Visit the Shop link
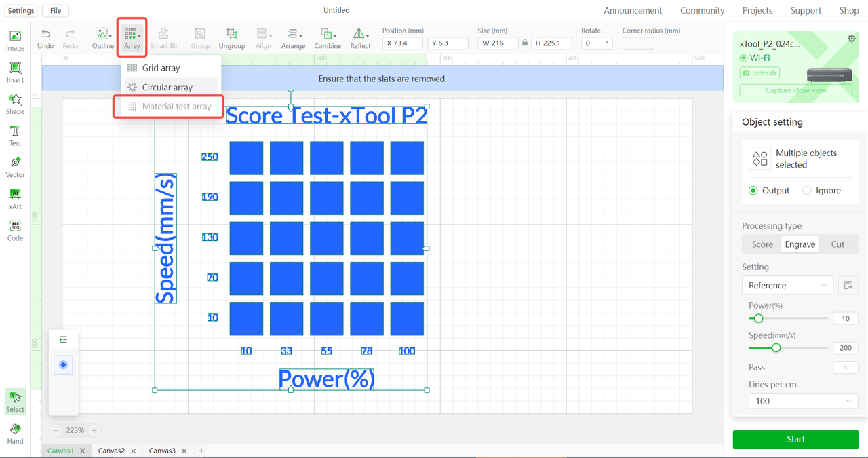This screenshot has height=458, width=868. [849, 11]
